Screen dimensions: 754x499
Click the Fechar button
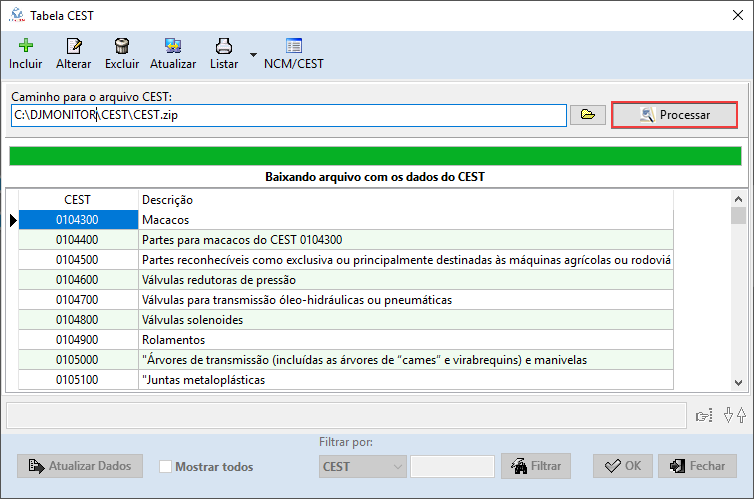(697, 466)
